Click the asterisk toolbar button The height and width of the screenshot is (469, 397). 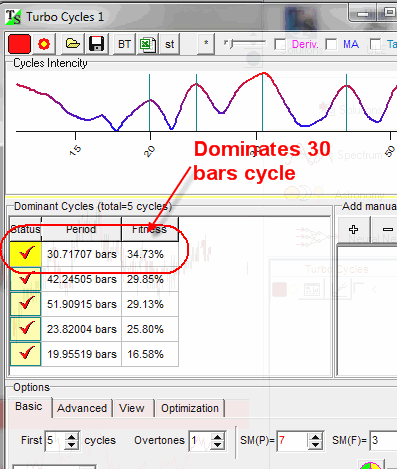click(206, 43)
